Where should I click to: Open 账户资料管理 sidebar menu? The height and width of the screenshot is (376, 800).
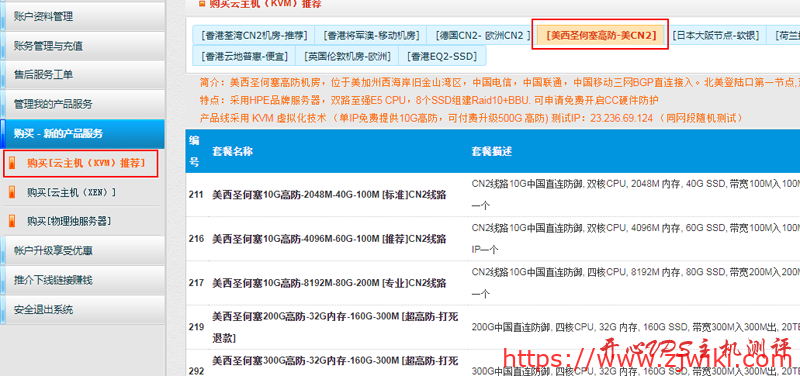click(x=82, y=16)
